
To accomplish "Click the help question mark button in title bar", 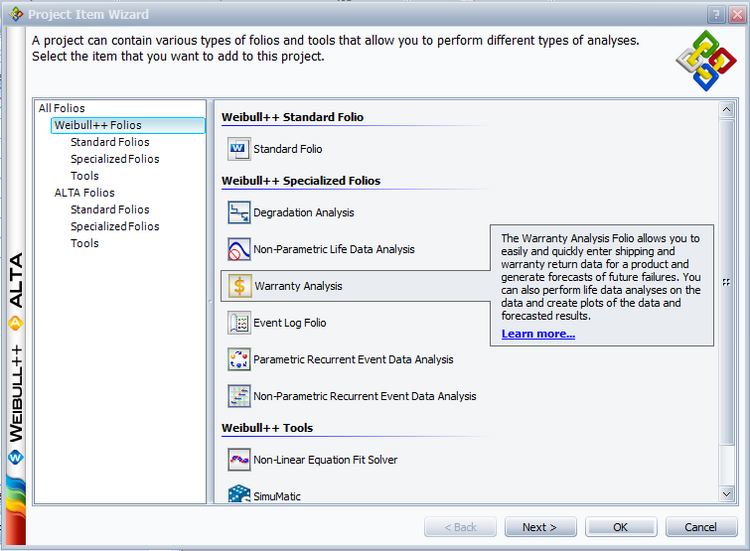I will click(x=716, y=15).
